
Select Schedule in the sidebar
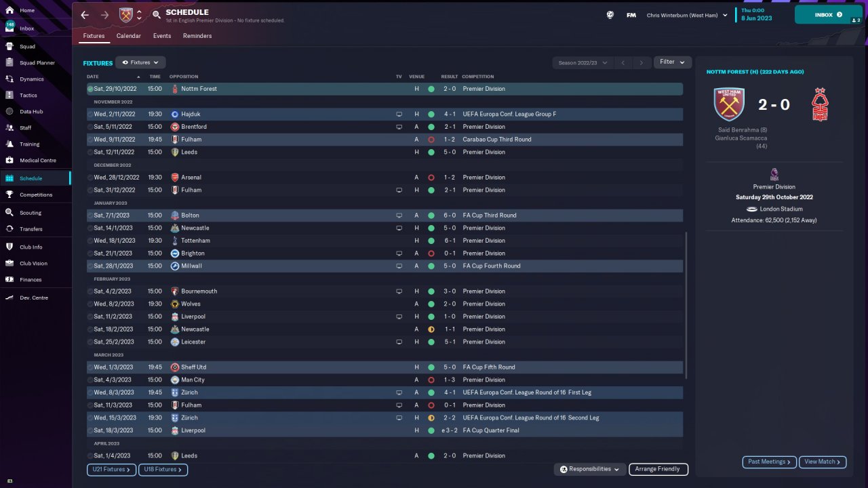click(x=35, y=178)
